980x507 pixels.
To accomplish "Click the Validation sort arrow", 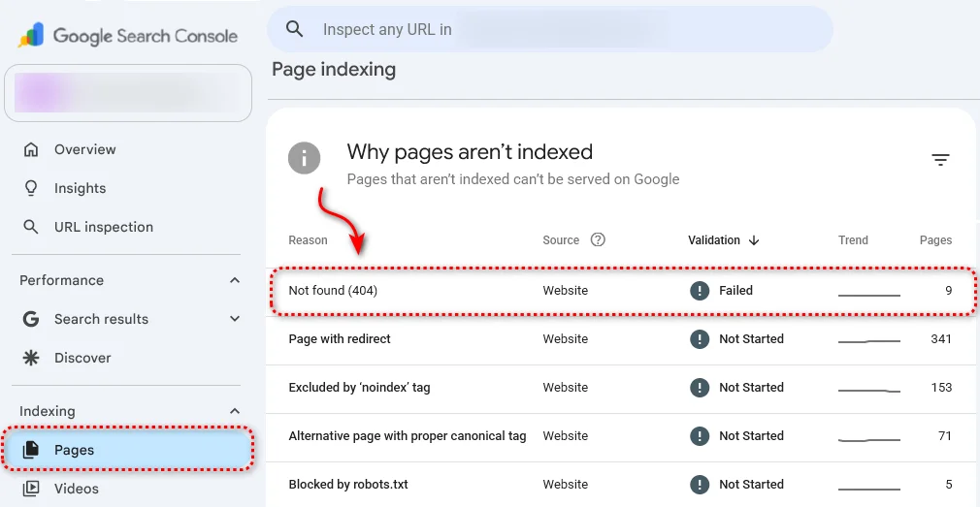I will [x=754, y=240].
